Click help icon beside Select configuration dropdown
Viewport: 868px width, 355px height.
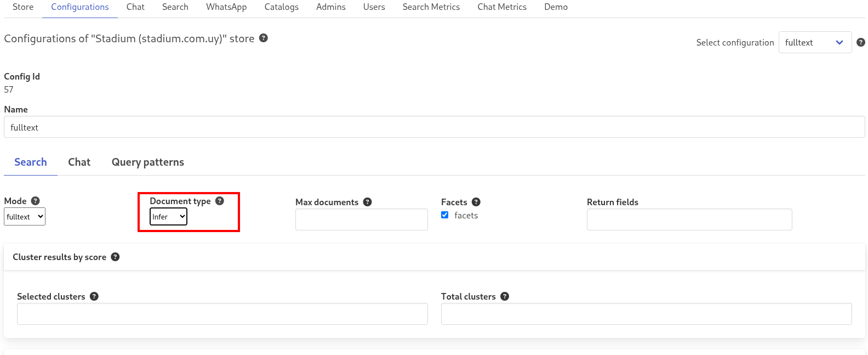pos(861,42)
